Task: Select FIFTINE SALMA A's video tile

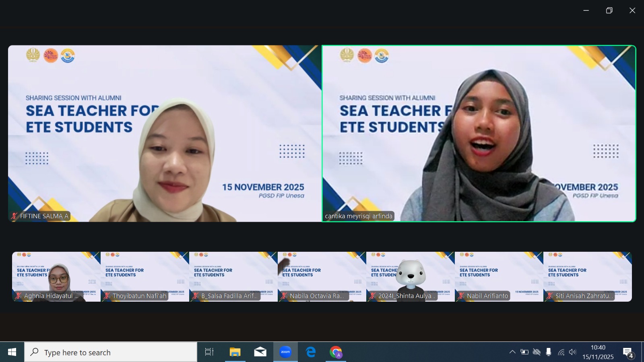Action: [x=165, y=134]
